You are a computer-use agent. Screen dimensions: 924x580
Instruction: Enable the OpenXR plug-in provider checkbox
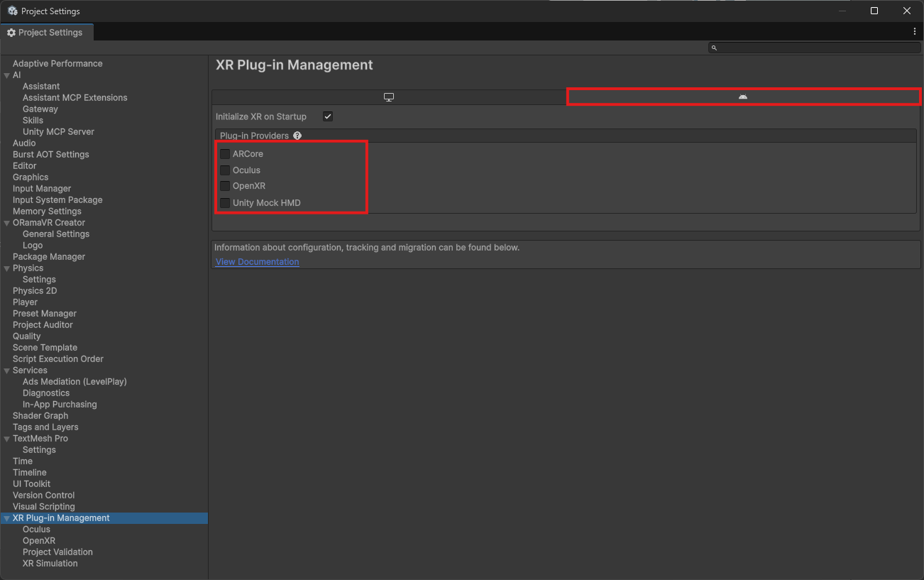225,186
